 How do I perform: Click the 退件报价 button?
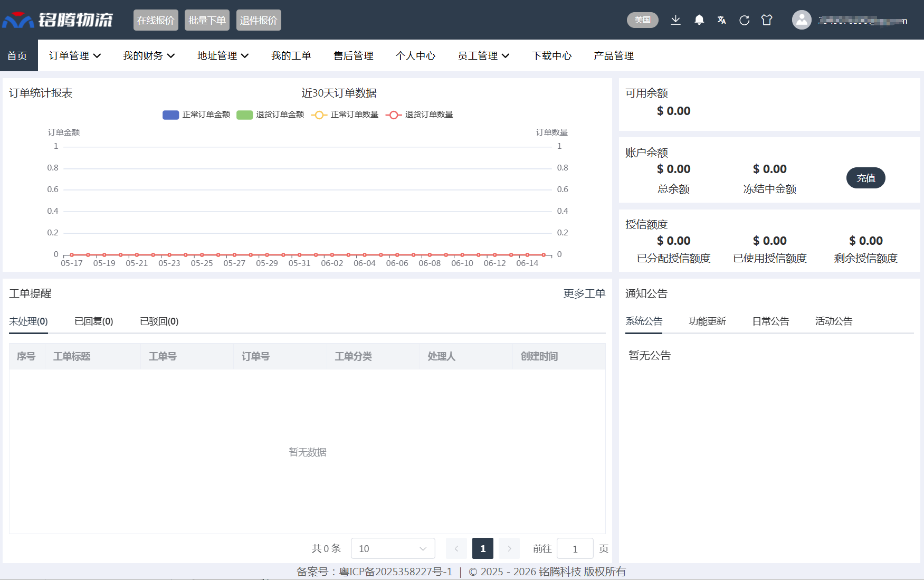[x=259, y=20]
